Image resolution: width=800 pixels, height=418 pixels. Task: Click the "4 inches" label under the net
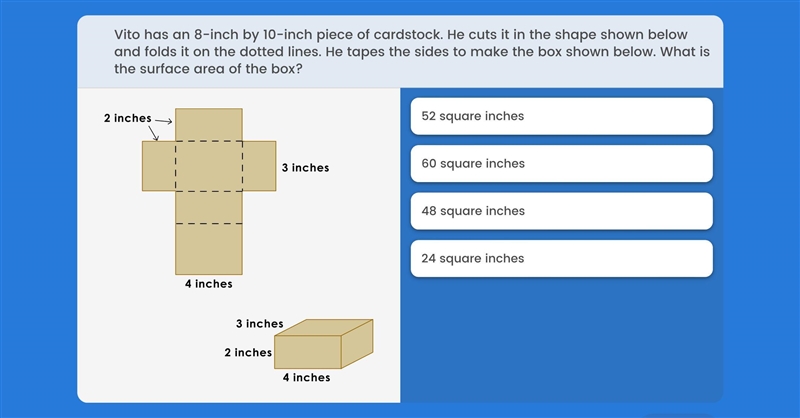(209, 284)
